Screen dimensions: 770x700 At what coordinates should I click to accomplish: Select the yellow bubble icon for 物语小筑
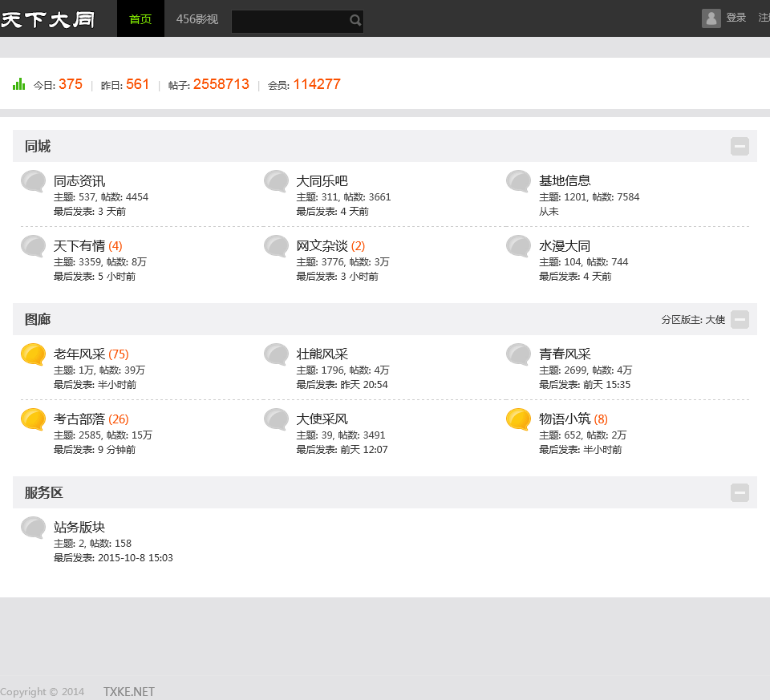pyautogui.click(x=519, y=419)
